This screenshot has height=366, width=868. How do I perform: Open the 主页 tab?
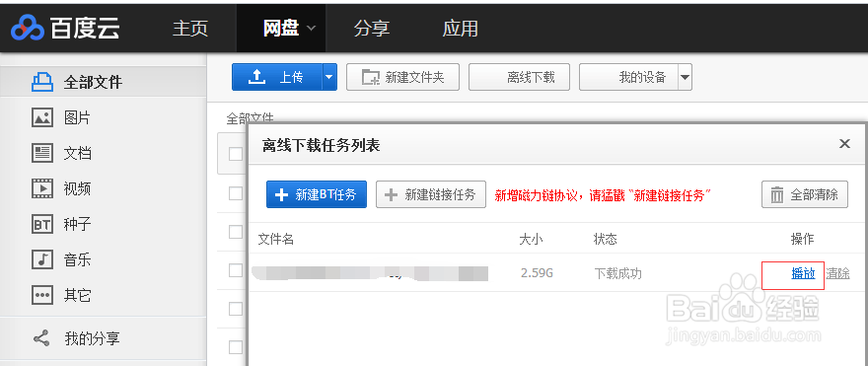[189, 29]
